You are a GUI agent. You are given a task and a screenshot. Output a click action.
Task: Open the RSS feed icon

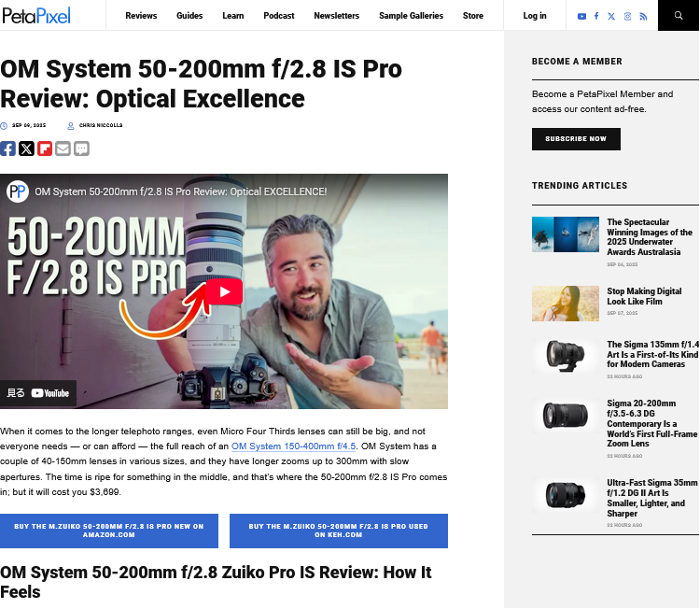(643, 17)
